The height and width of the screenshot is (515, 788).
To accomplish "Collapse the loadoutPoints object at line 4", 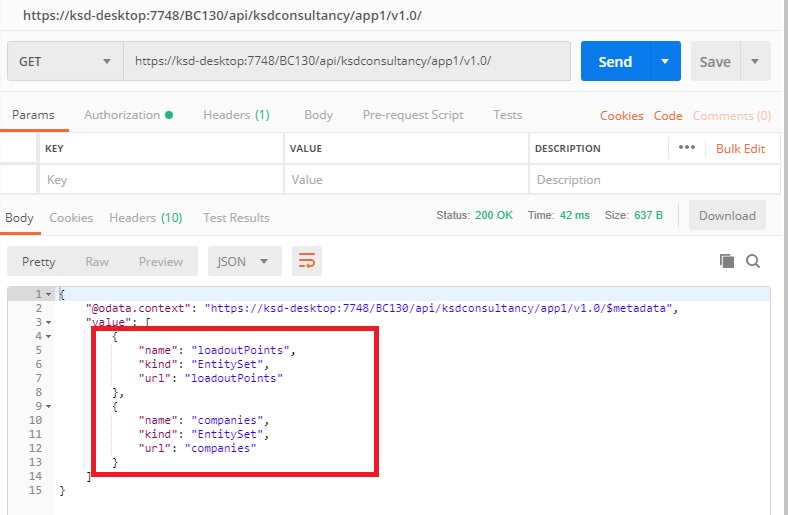I will pos(48,337).
